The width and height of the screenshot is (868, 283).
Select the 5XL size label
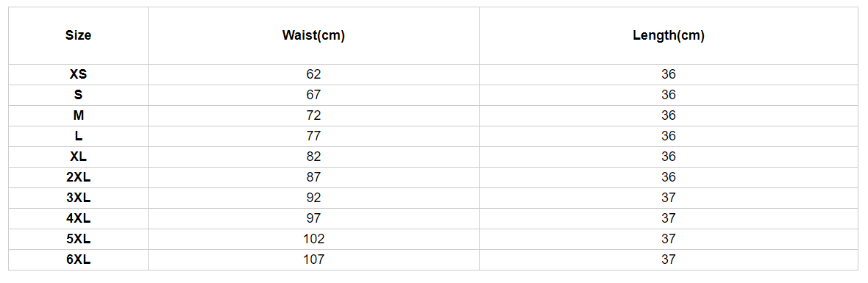[78, 239]
